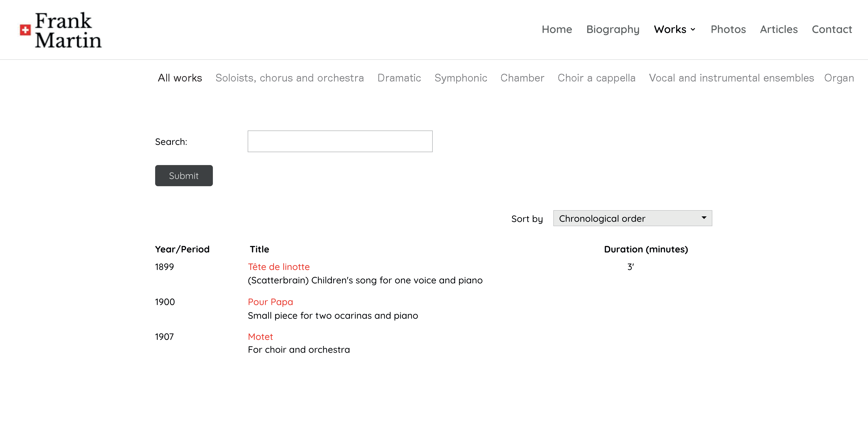Click the Title column header
This screenshot has height=433, width=868.
click(x=260, y=249)
